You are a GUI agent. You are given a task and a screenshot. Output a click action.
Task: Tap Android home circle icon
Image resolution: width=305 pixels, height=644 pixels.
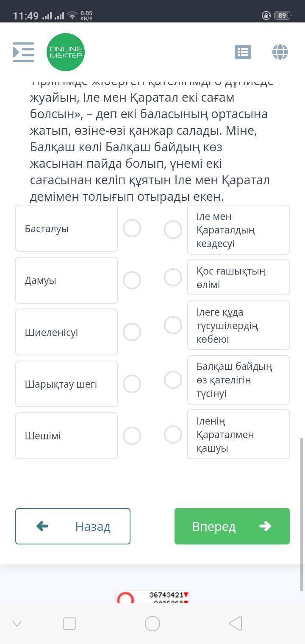[x=152, y=623]
